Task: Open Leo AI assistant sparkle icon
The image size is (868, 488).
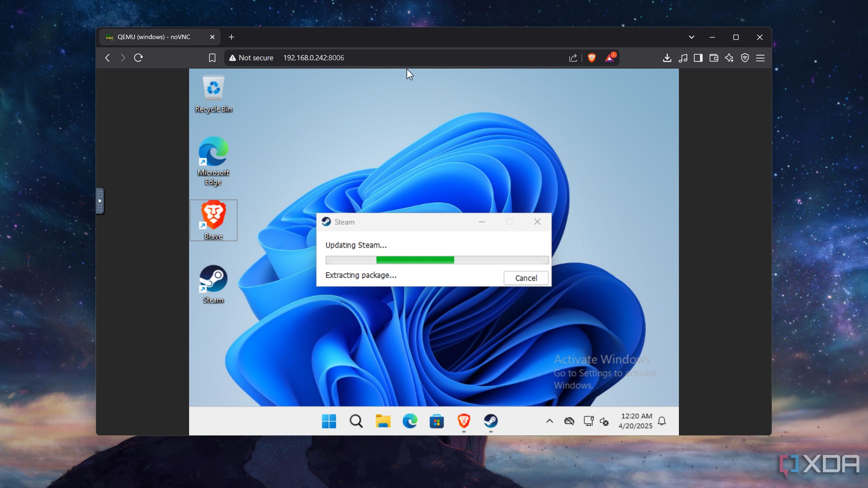Action: pyautogui.click(x=729, y=58)
